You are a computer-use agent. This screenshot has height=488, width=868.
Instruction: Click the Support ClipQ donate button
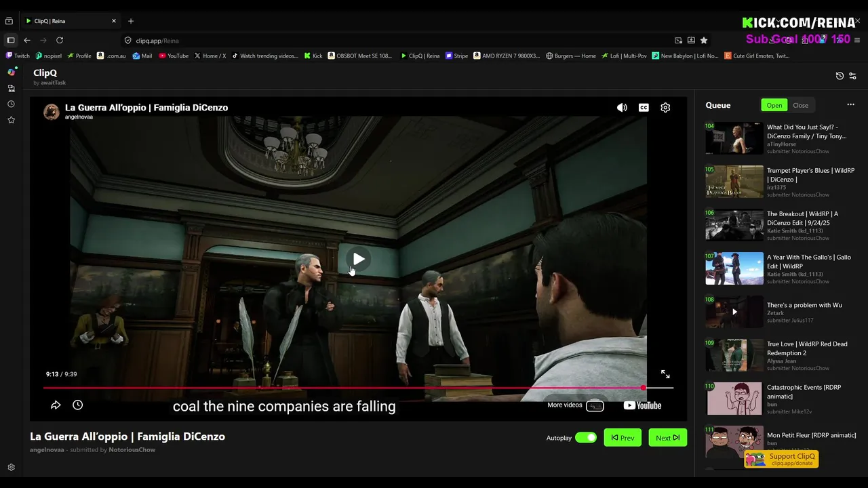coord(781,459)
